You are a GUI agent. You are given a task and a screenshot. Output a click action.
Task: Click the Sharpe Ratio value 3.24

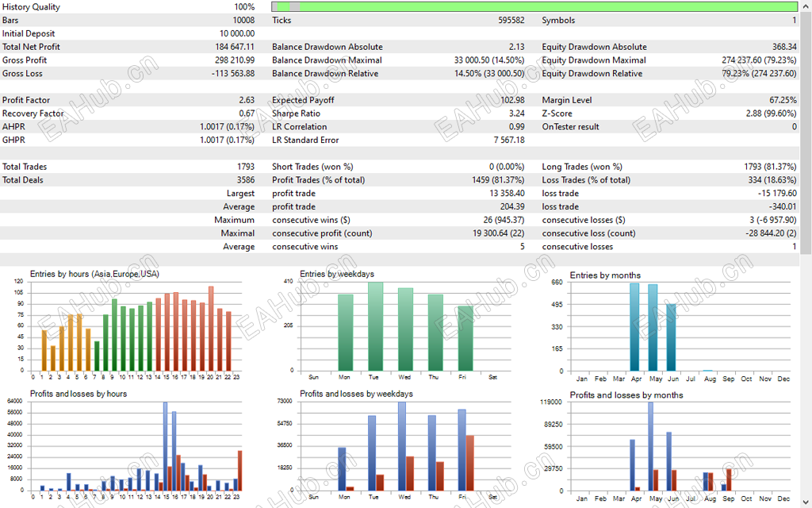point(515,114)
